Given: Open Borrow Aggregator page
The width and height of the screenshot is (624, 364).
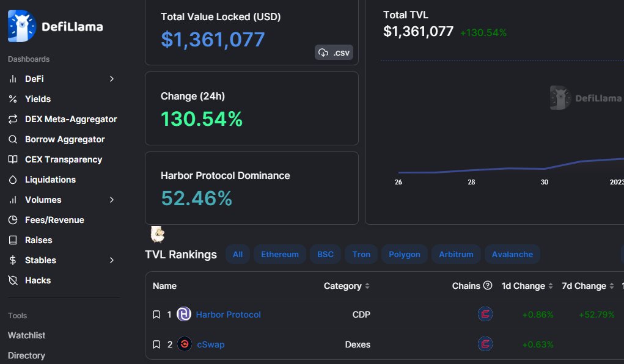Looking at the screenshot, I should 65,139.
